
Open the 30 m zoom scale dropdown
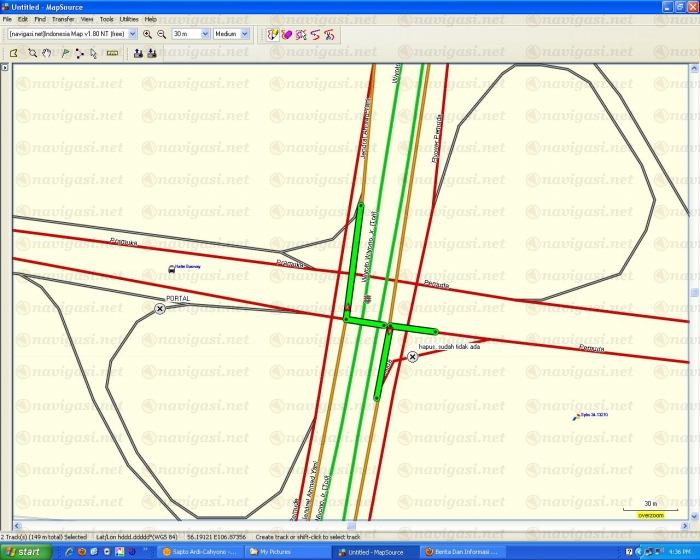point(205,34)
